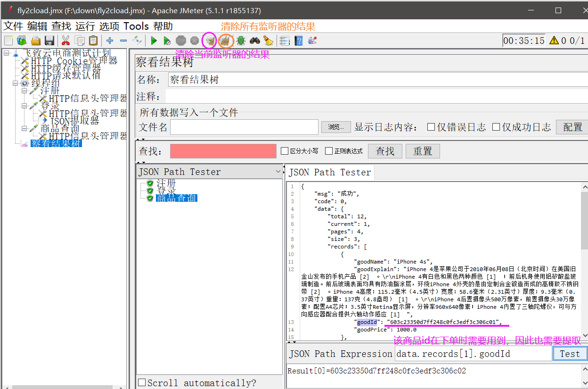The image size is (588, 389).
Task: Click the 配置 button
Action: 572,127
